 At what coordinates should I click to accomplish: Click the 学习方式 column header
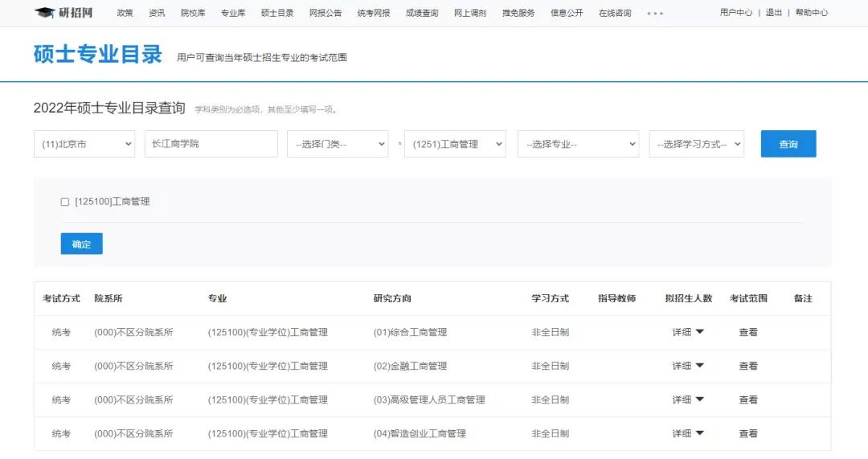[x=551, y=298]
